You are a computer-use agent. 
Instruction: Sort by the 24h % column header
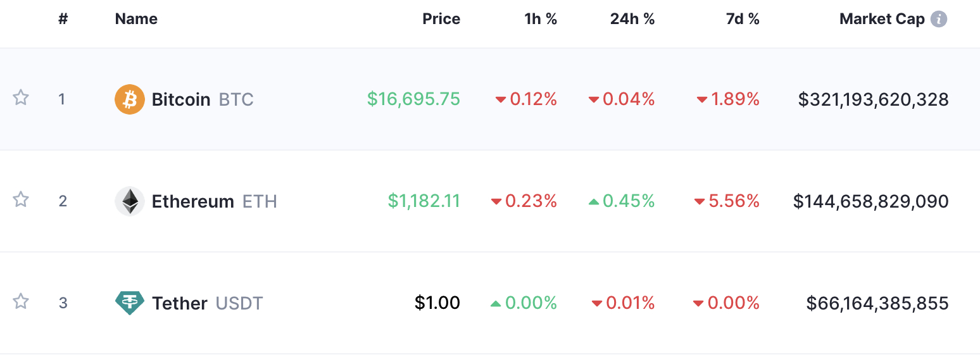pyautogui.click(x=632, y=19)
